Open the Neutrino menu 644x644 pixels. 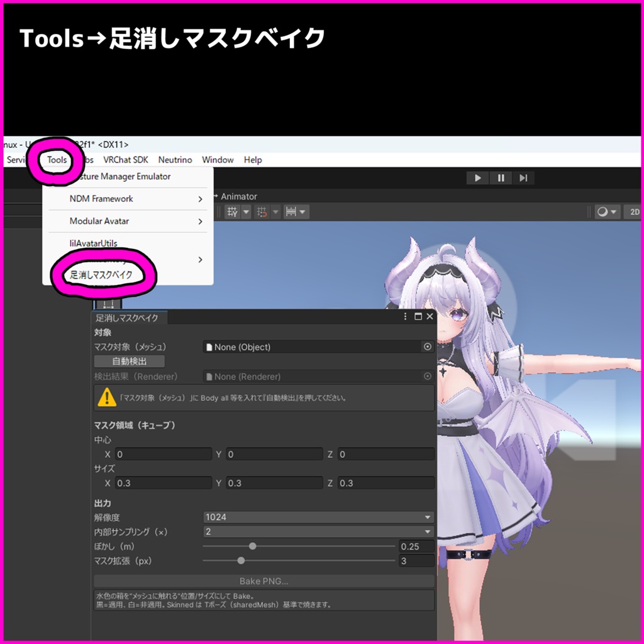point(175,160)
